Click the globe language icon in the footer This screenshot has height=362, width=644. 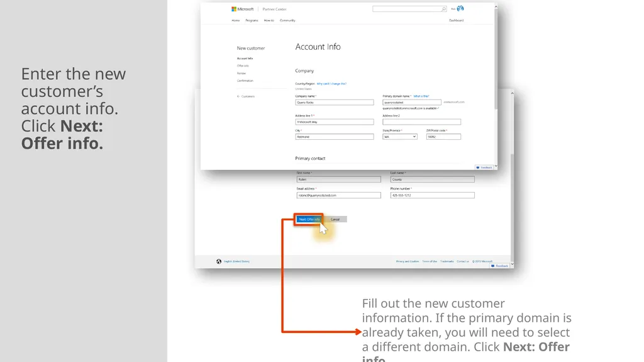[219, 262]
